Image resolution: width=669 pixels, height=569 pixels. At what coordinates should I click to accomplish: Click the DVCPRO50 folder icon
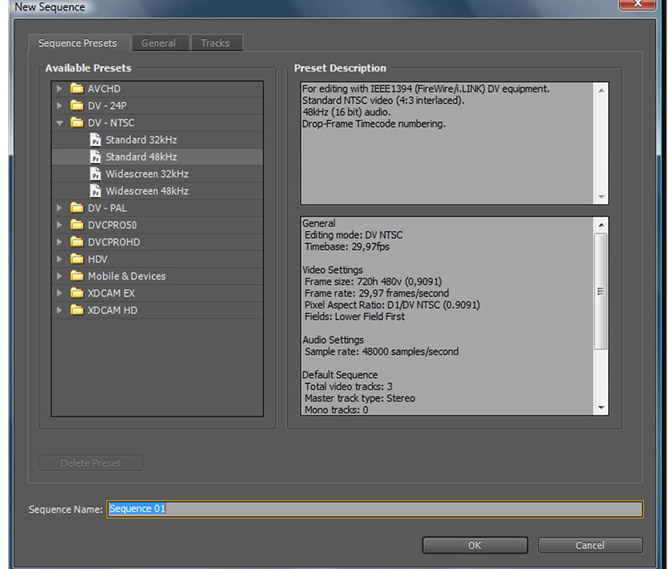coord(77,225)
